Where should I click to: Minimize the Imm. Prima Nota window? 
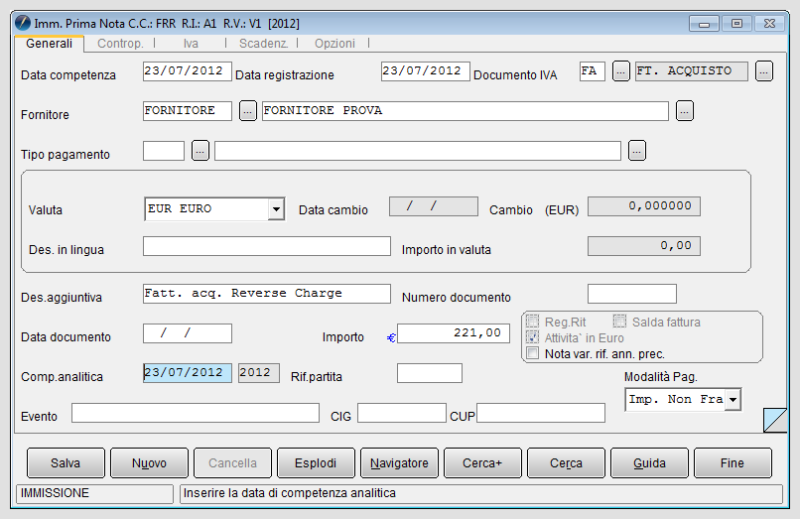click(x=704, y=23)
